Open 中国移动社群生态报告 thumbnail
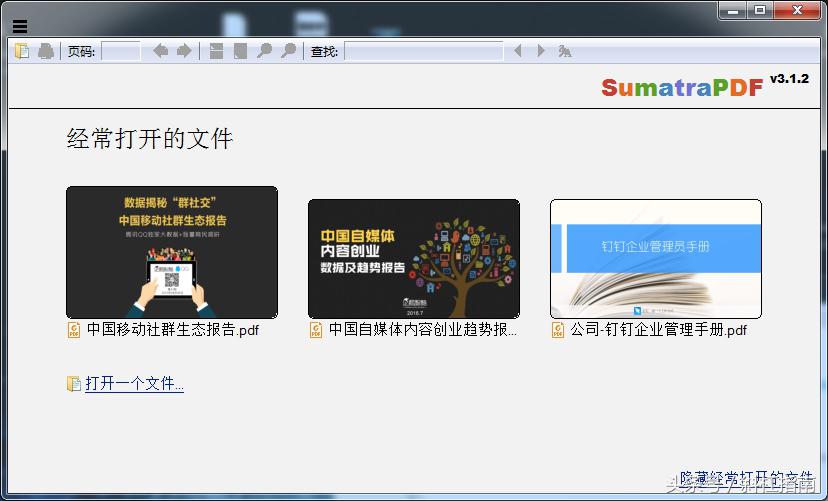 point(172,252)
